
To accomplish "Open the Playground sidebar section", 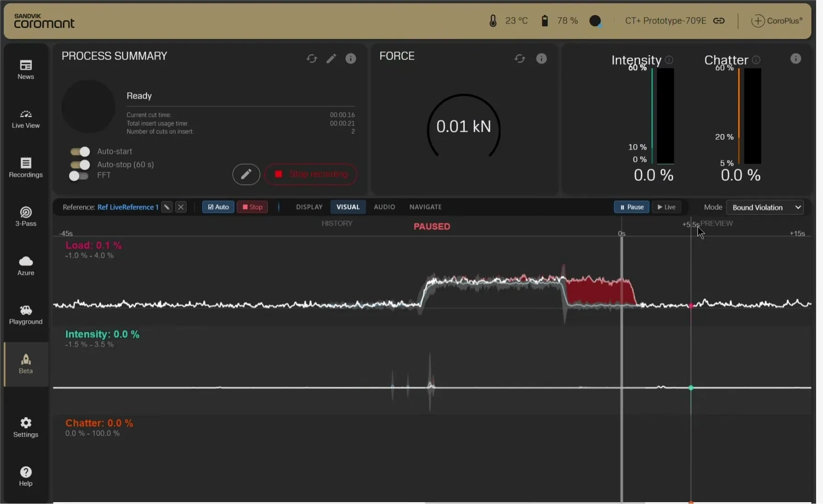I will click(x=26, y=315).
